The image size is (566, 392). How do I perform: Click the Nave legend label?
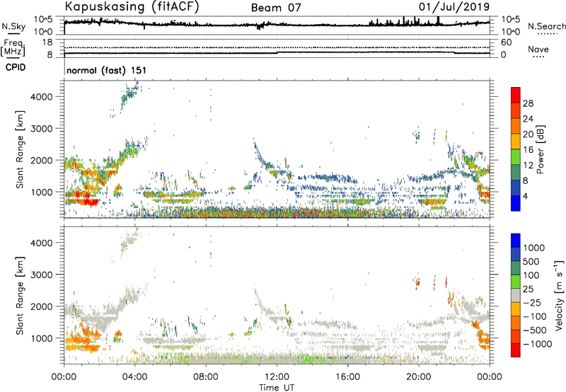538,50
